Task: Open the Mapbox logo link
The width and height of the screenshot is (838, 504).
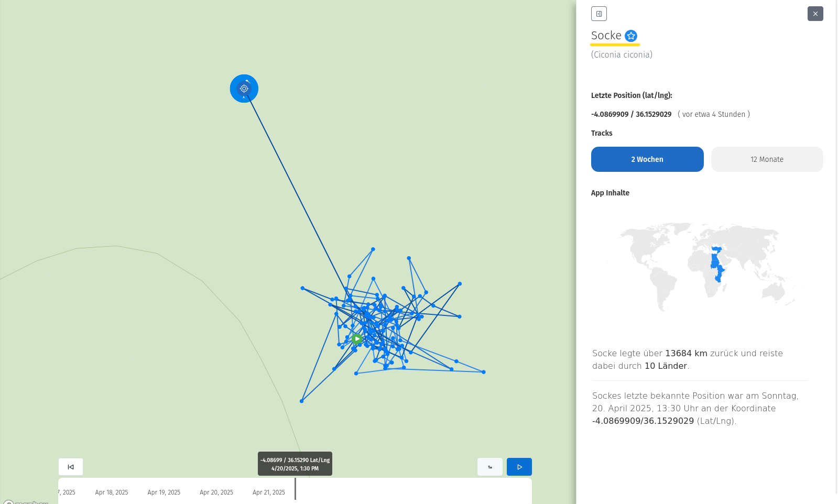Action: [x=26, y=502]
